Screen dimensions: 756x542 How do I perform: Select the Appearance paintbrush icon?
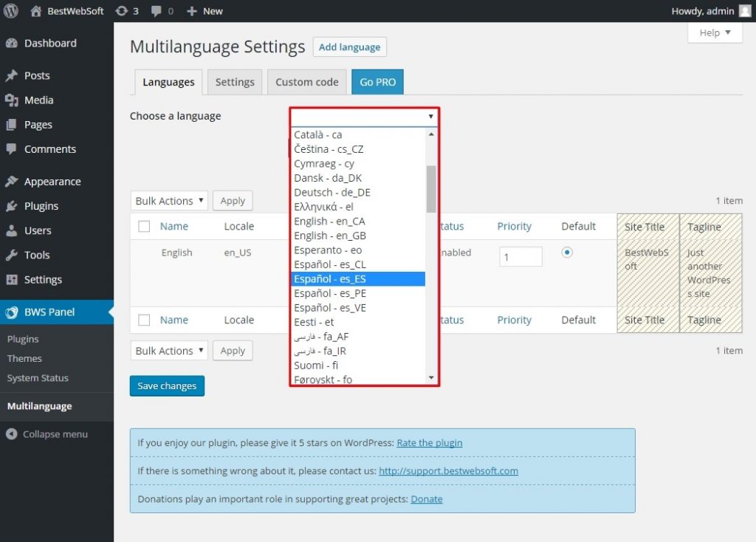[x=12, y=181]
